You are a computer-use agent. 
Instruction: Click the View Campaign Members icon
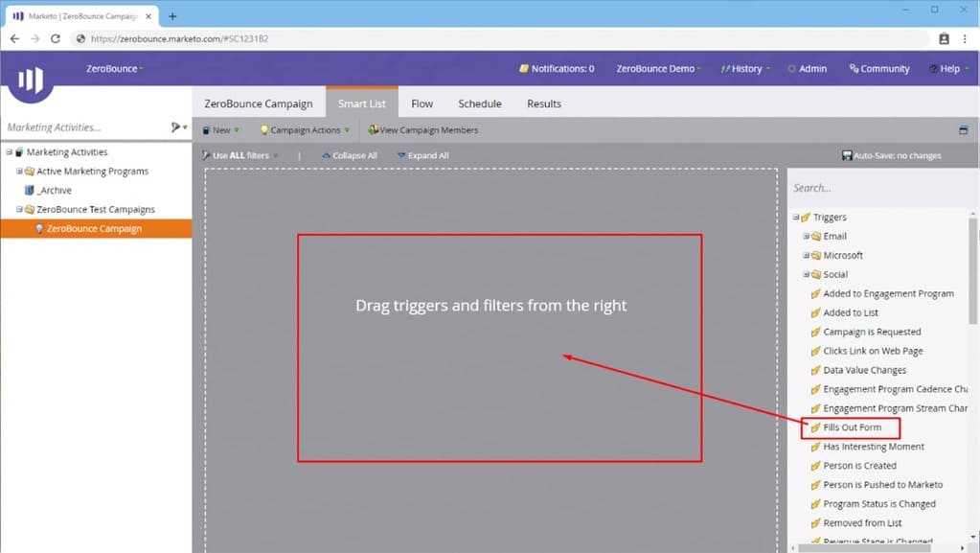point(373,129)
